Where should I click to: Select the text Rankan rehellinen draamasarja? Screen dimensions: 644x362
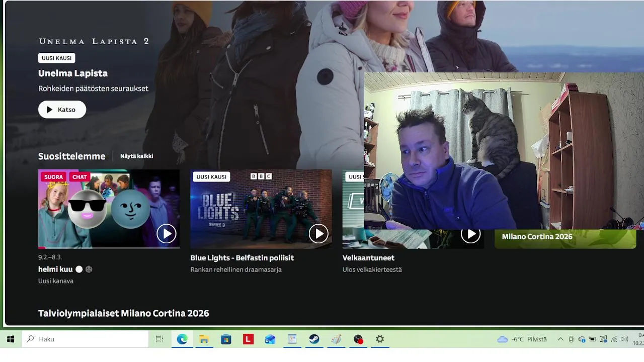[x=236, y=270]
